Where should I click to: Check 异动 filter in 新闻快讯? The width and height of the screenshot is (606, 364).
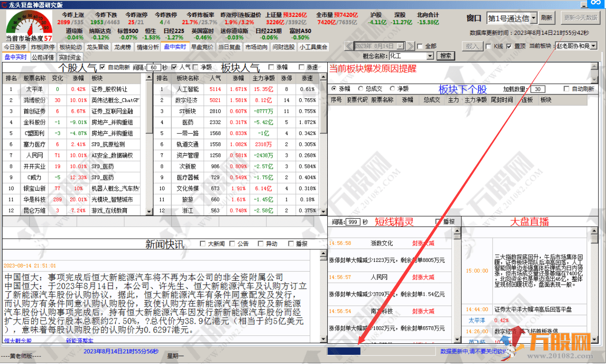coord(261,244)
